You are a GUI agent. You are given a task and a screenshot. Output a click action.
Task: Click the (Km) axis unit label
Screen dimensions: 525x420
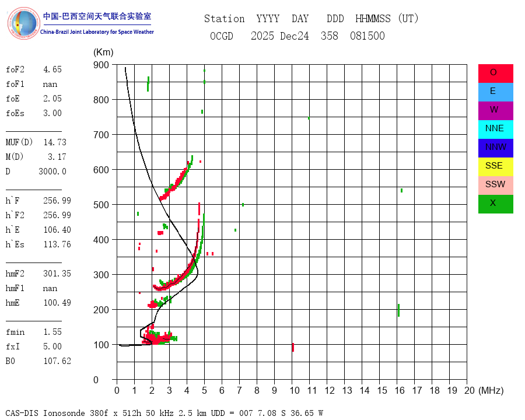point(103,52)
